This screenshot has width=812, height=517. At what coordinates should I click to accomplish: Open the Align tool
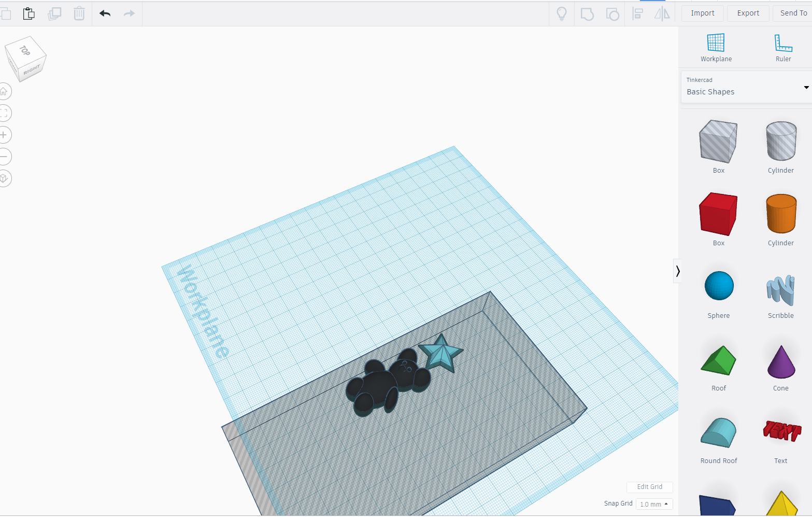click(x=638, y=13)
